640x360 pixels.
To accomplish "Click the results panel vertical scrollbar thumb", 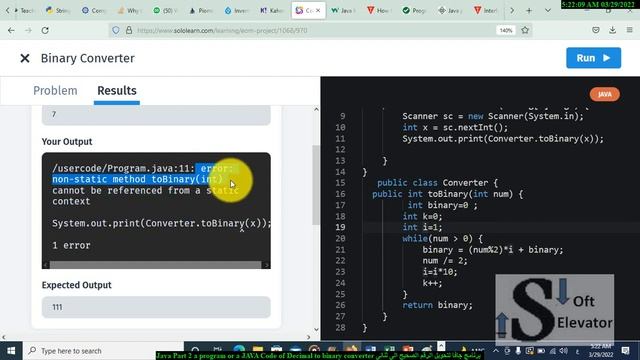I will 316,184.
